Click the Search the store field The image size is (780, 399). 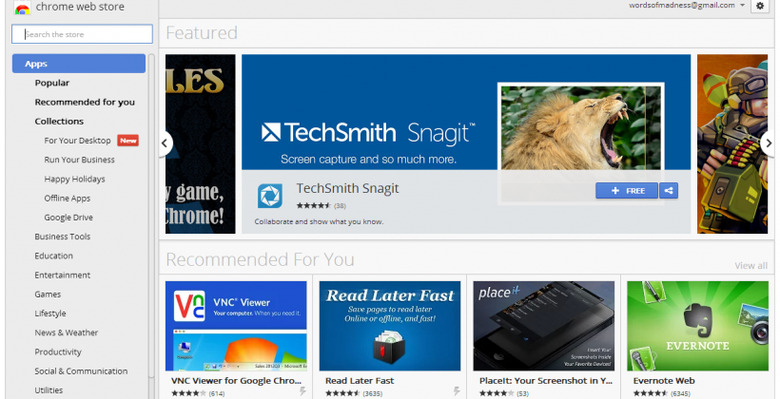coord(82,34)
